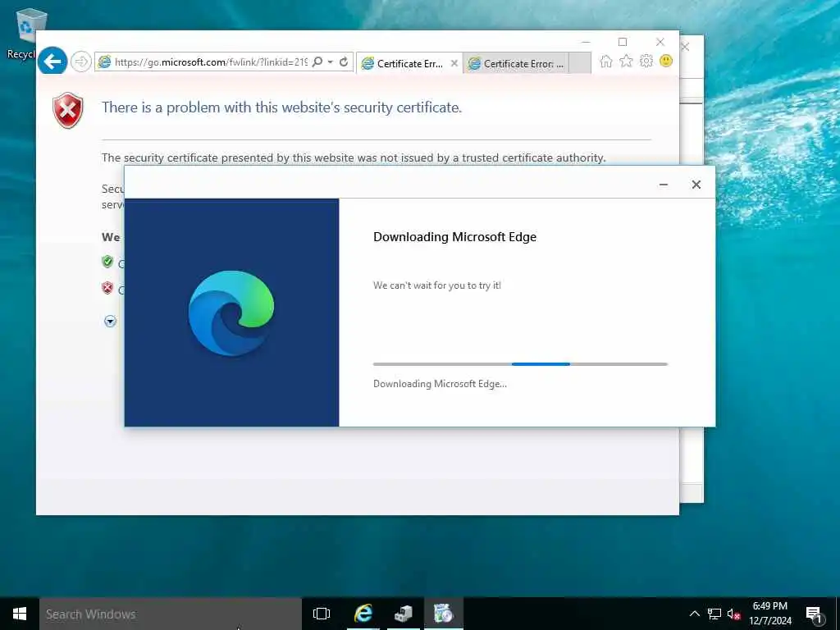Open Internet Explorer Tools gear
The image size is (840, 630).
pos(646,61)
